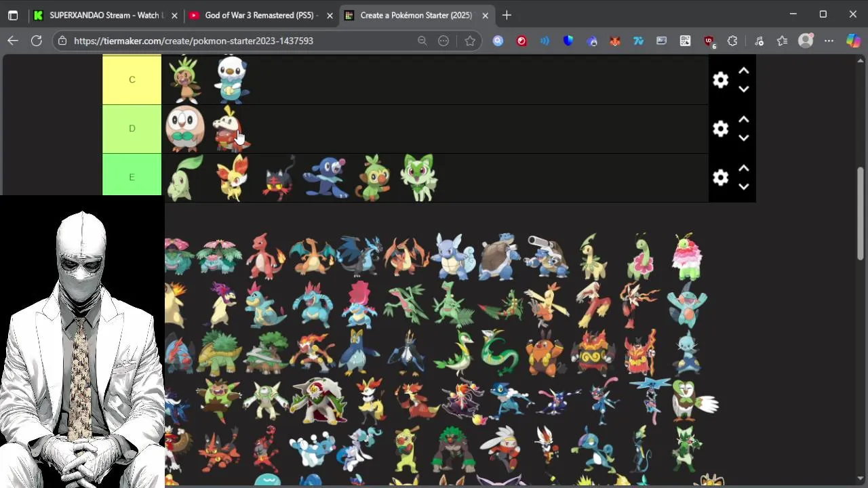Open a new browser tab
Image resolution: width=868 pixels, height=488 pixels.
[507, 15]
